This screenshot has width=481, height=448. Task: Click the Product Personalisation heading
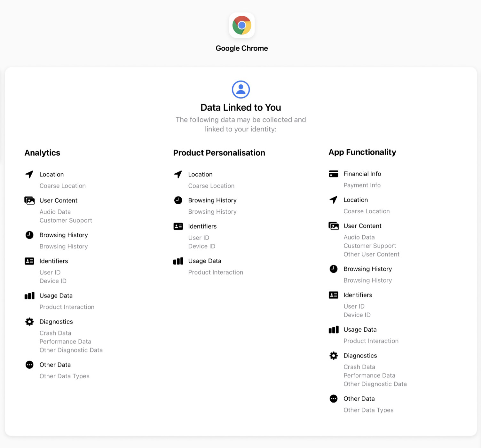(219, 153)
